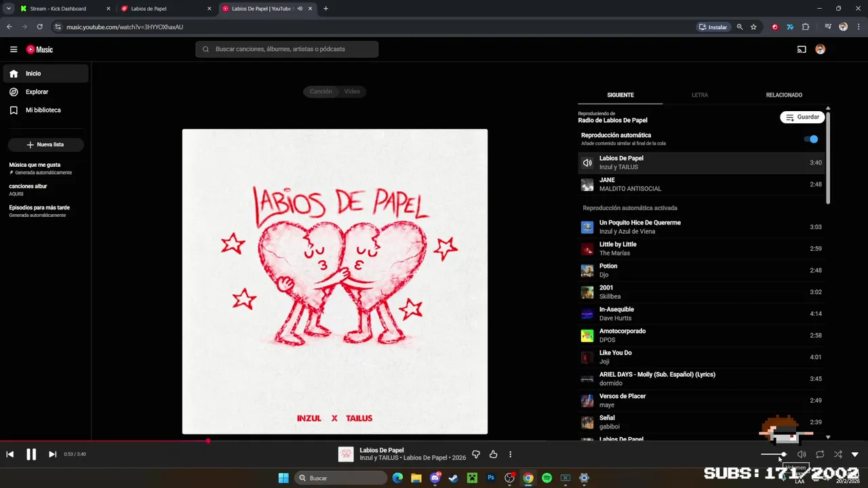
Task: Bookmark this page with the star icon
Action: [x=753, y=27]
